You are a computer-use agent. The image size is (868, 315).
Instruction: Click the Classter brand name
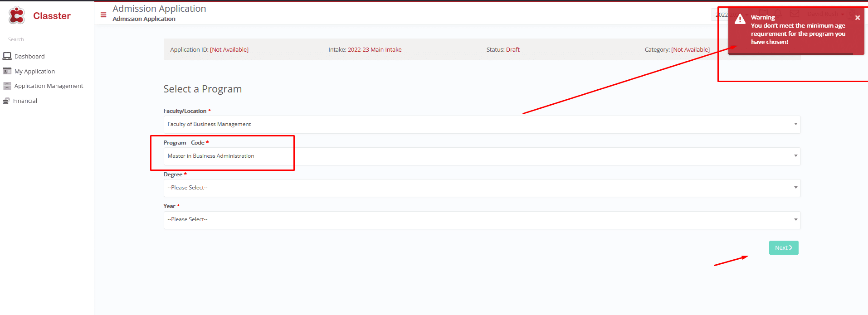click(x=52, y=16)
